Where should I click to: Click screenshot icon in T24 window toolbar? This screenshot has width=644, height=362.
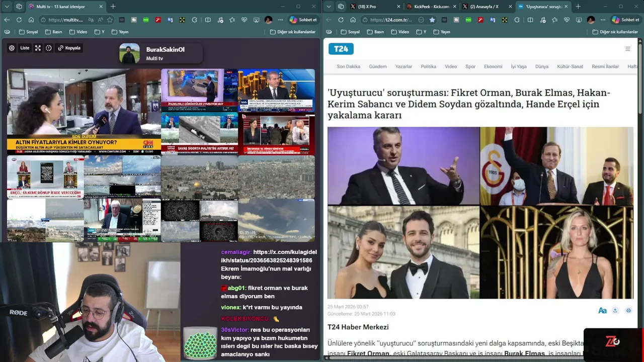pos(579,20)
